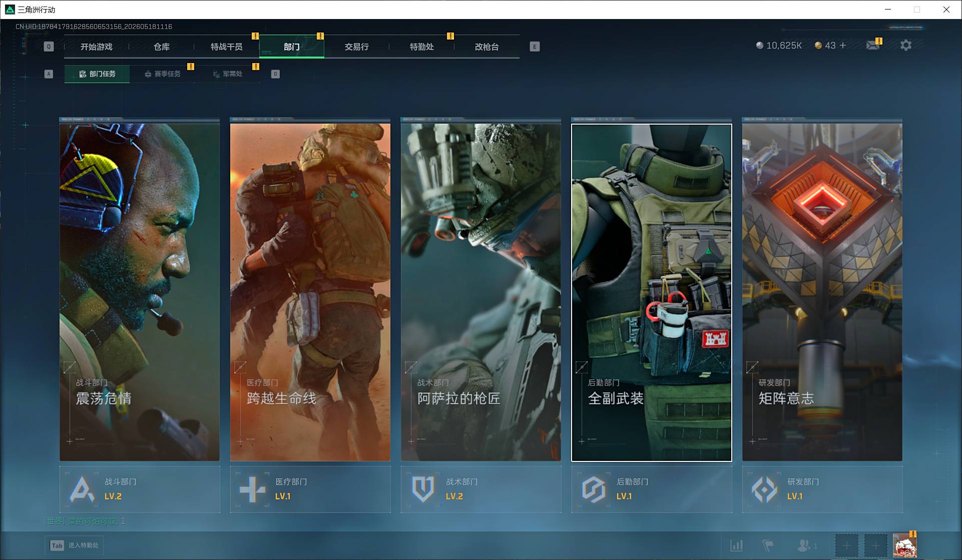Switch to the 仓库 tab
Viewport: 962px width, 560px height.
tap(162, 47)
